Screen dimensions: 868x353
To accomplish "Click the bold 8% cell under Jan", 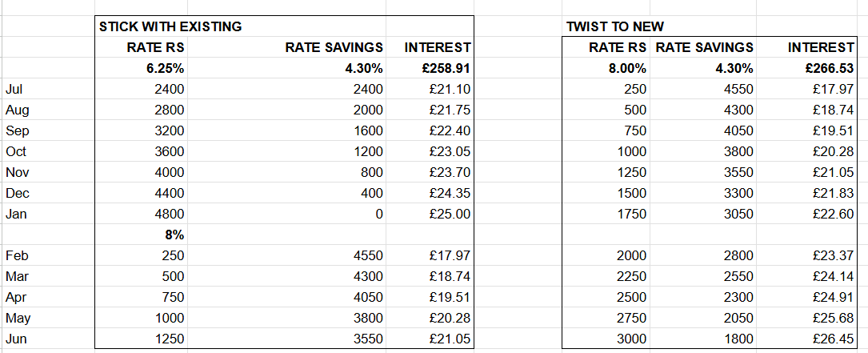I will (x=141, y=235).
